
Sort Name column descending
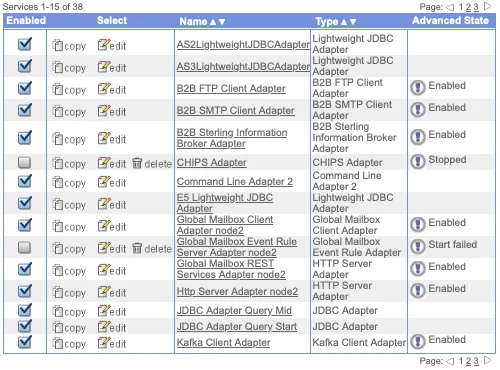tap(222, 22)
